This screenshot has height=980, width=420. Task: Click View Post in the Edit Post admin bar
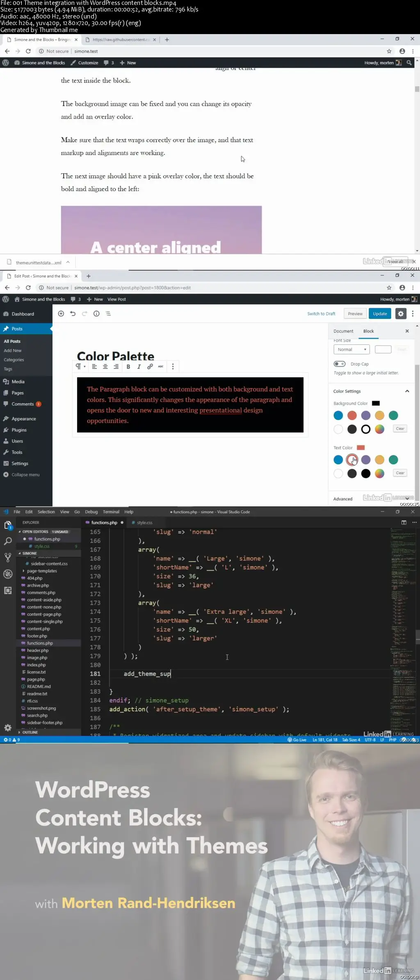click(x=116, y=299)
